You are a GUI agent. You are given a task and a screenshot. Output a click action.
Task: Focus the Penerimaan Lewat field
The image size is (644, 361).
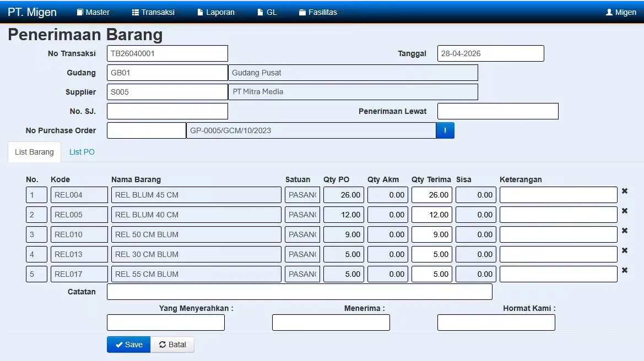coord(498,111)
